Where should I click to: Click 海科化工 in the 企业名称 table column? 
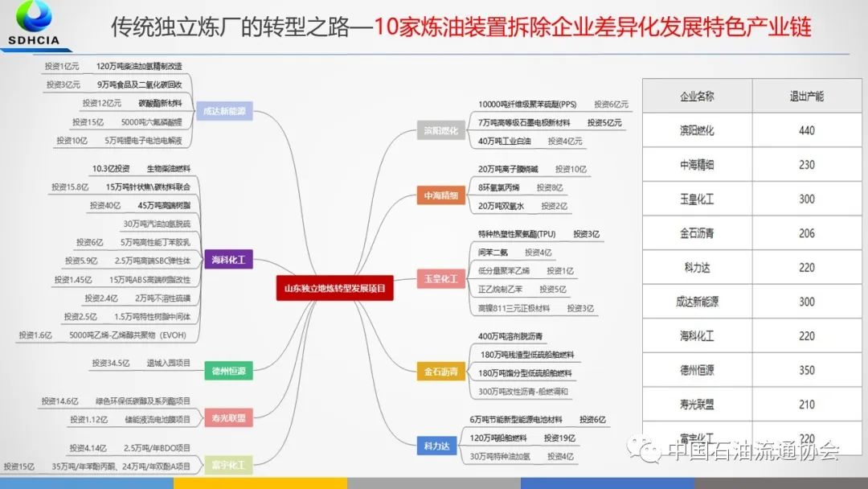pyautogui.click(x=697, y=336)
